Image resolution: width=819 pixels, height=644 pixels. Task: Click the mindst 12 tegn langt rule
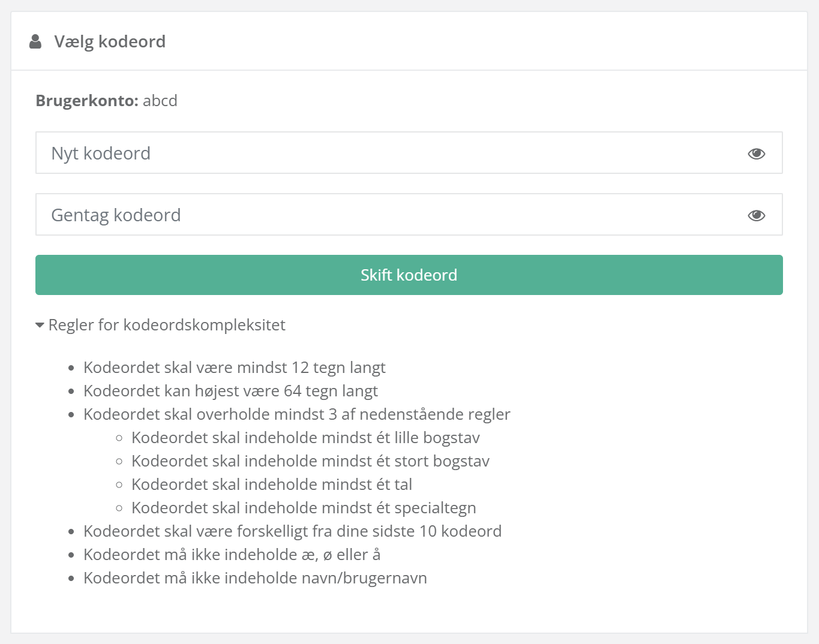(x=234, y=368)
